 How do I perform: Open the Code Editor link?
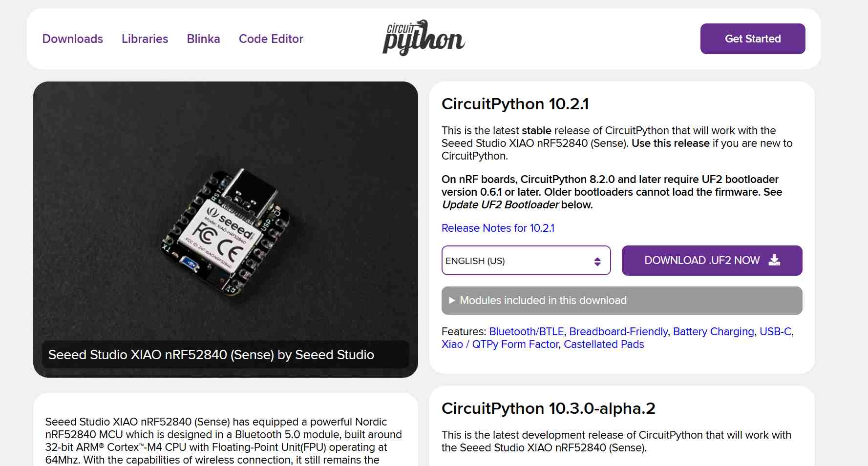tap(271, 39)
